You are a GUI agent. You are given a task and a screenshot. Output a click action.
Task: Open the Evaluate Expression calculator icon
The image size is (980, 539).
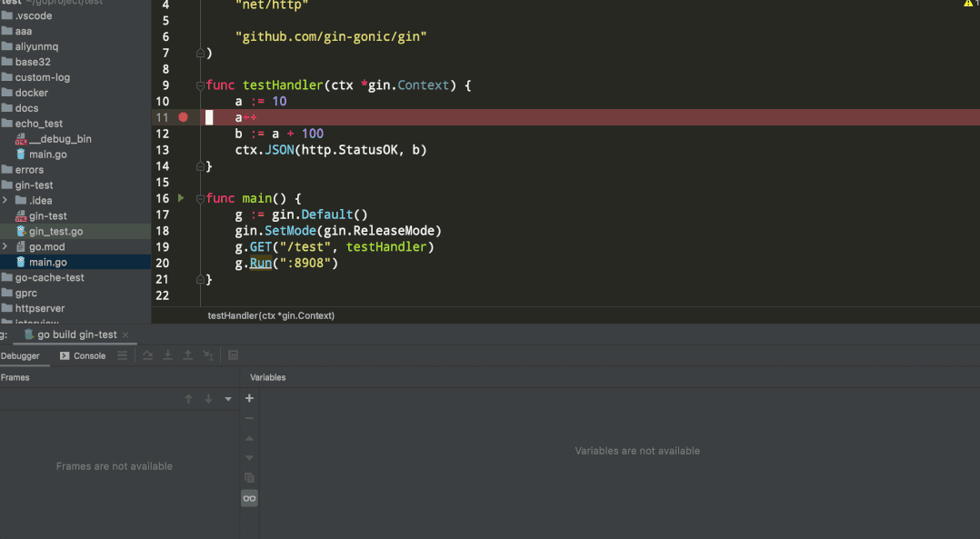pyautogui.click(x=233, y=355)
